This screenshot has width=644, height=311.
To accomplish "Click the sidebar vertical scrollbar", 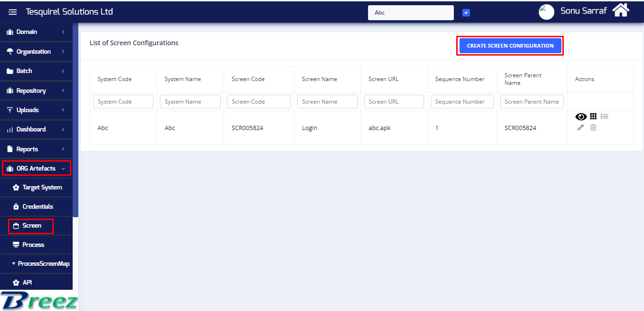I will point(75,120).
